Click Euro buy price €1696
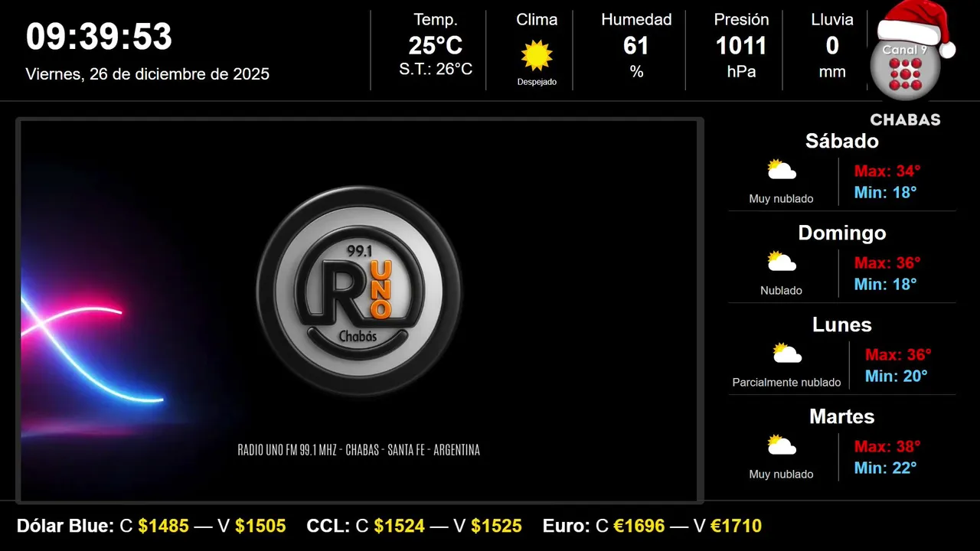 pos(639,526)
